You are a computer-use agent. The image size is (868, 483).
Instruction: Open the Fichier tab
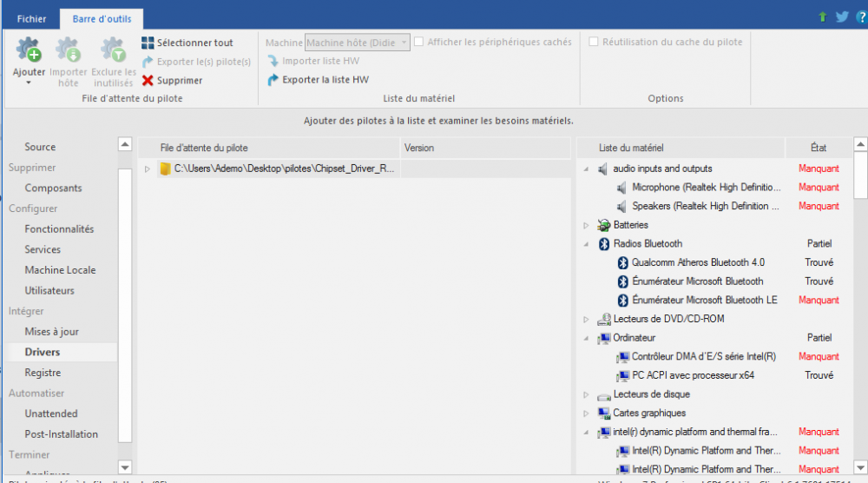[x=31, y=17]
